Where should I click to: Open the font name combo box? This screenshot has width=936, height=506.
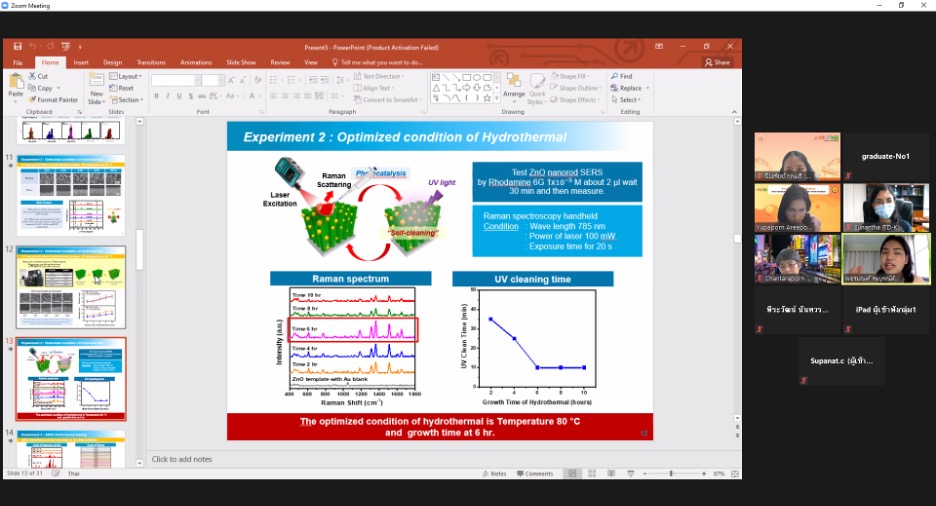(176, 80)
